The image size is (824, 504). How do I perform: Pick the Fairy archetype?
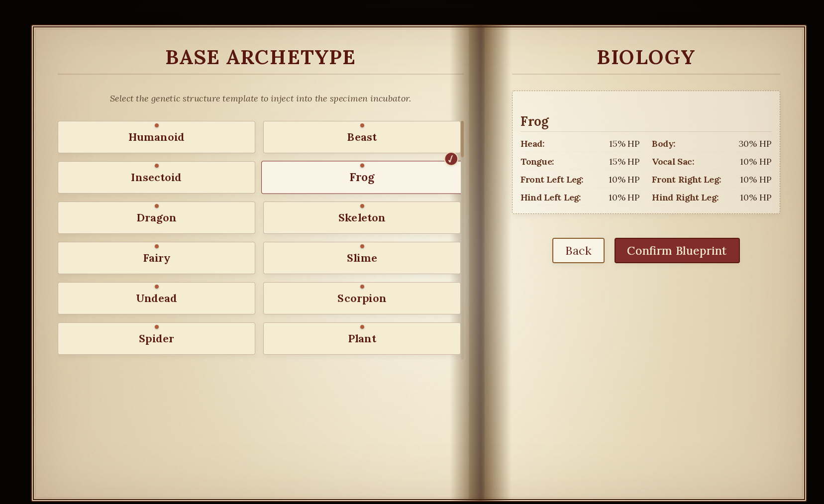(156, 258)
